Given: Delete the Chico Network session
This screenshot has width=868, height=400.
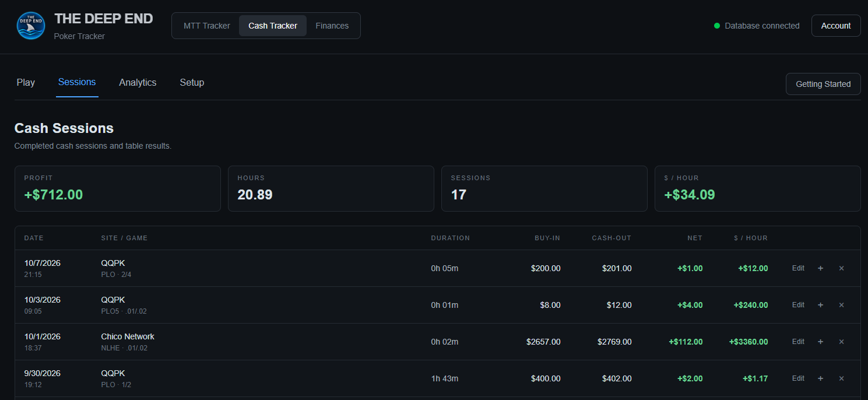Looking at the screenshot, I should click(x=841, y=342).
